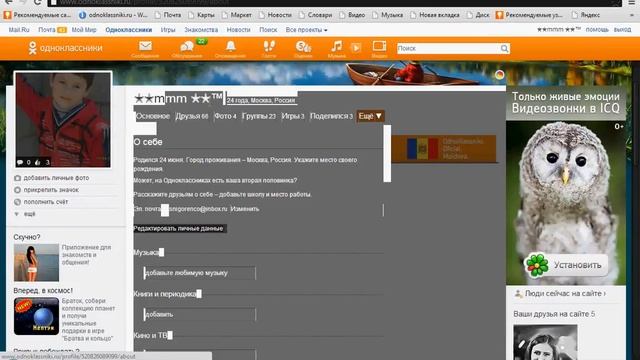Open Поиск in the portal bar
The image size is (640, 360).
(x=268, y=30)
